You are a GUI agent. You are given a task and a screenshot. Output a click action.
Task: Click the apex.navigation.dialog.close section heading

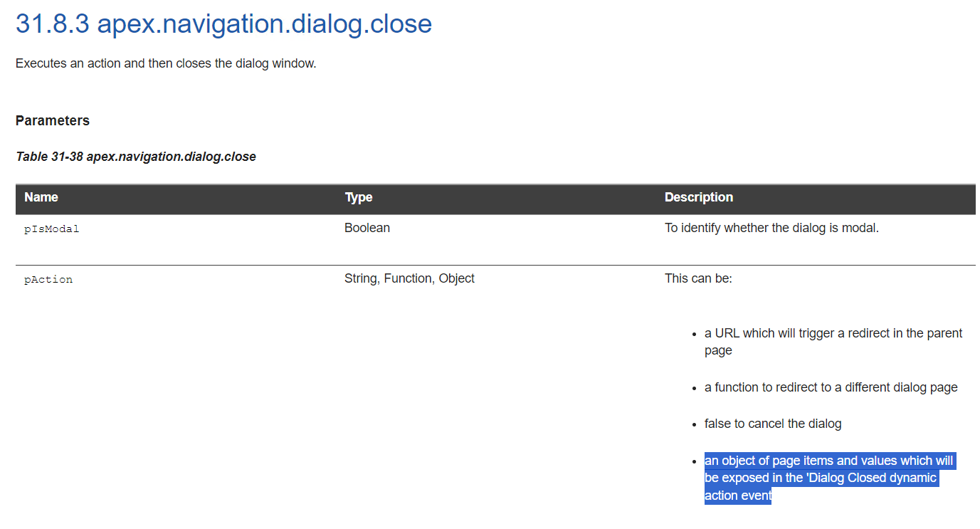pyautogui.click(x=223, y=24)
